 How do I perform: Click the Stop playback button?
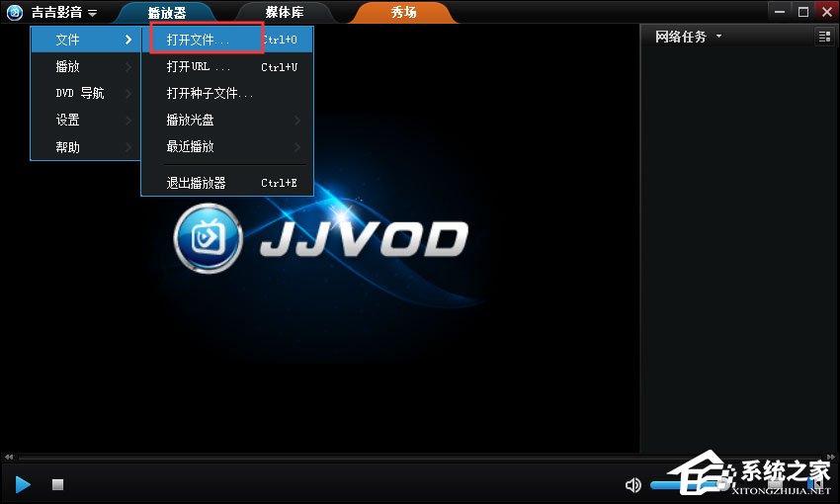coord(58,484)
